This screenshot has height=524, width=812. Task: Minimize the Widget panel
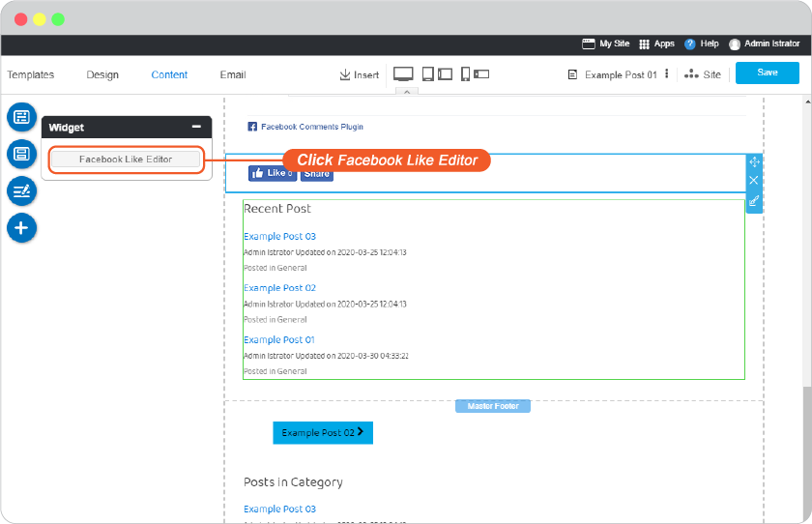coord(196,127)
